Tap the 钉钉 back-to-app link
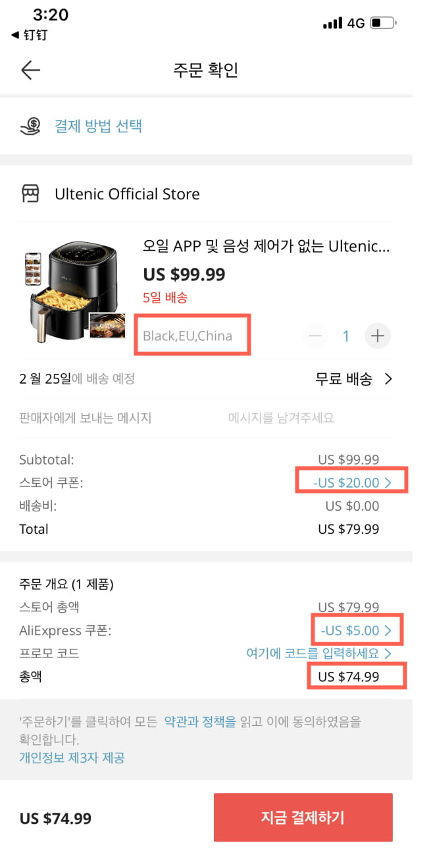Viewport: 431px width, 868px height. tap(29, 36)
